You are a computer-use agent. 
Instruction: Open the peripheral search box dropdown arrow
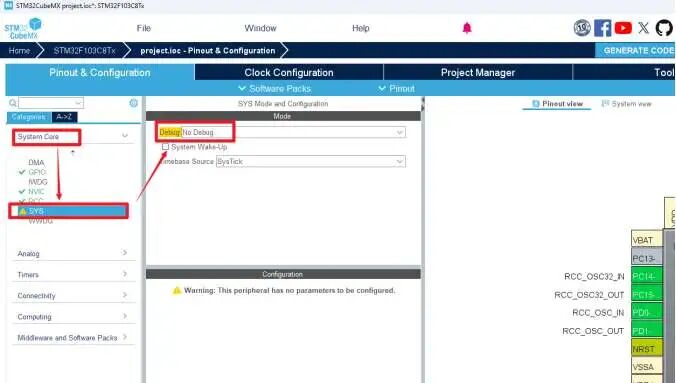(x=78, y=103)
